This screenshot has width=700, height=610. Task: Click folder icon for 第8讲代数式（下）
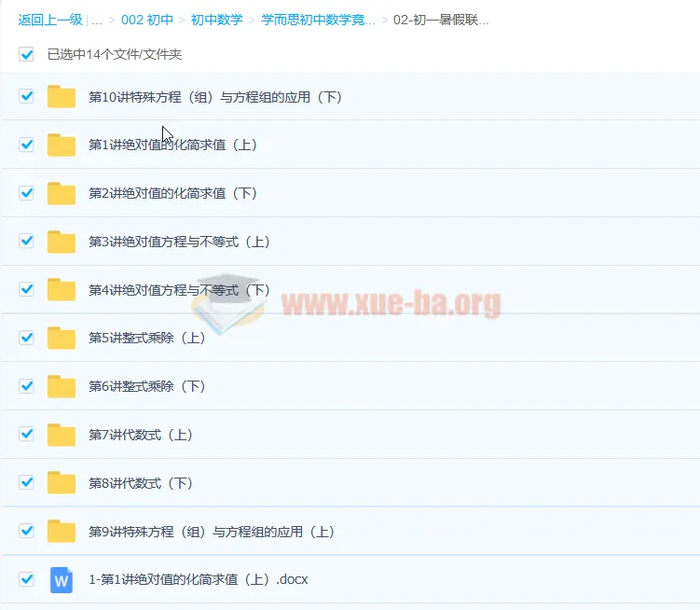click(62, 482)
